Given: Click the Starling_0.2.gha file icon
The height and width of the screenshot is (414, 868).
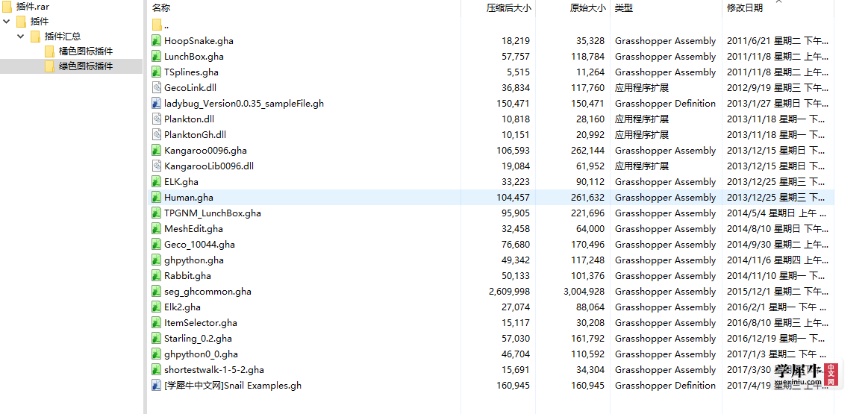Looking at the screenshot, I should pyautogui.click(x=157, y=338).
